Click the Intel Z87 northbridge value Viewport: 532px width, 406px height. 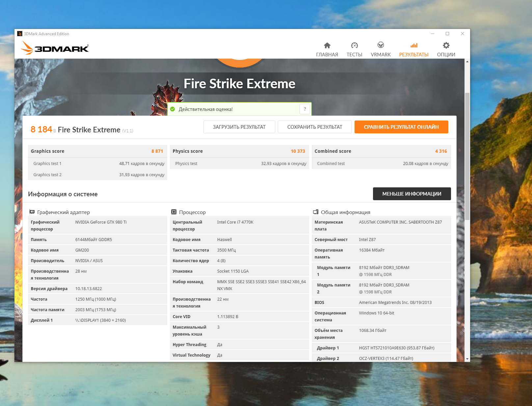[367, 240]
